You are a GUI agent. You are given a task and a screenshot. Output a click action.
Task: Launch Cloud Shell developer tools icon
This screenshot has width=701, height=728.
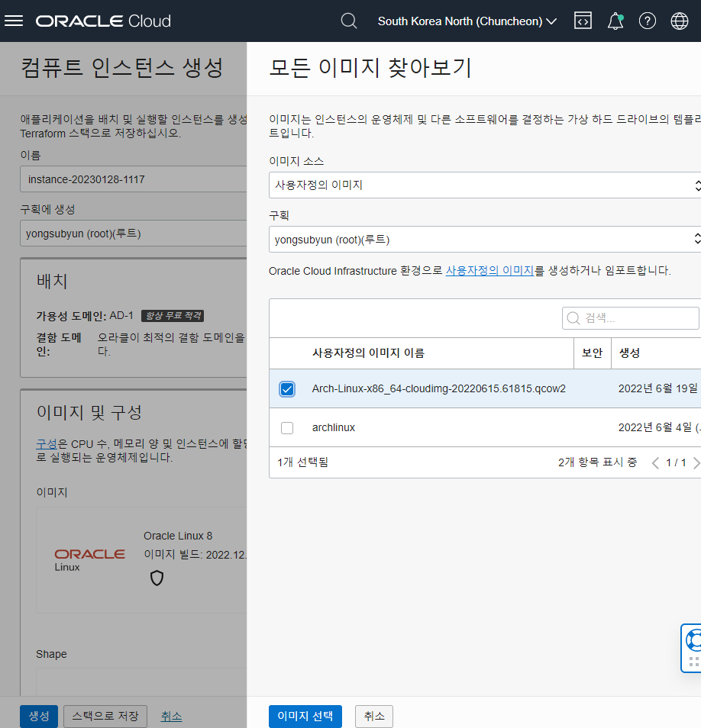583,21
